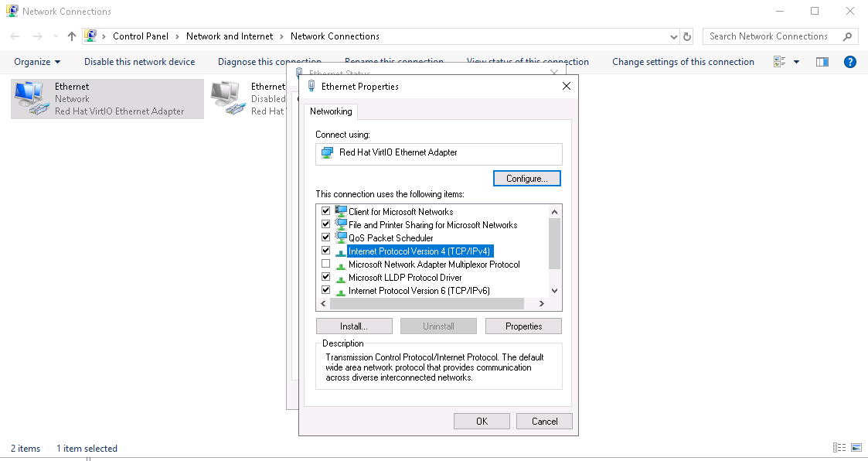Switch to details view in status bar

coord(839,448)
